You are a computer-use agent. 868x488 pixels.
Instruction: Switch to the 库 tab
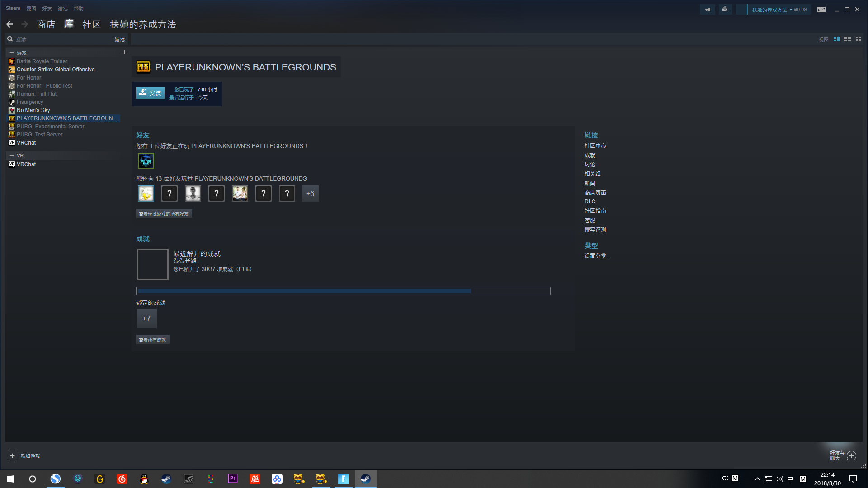coord(69,24)
